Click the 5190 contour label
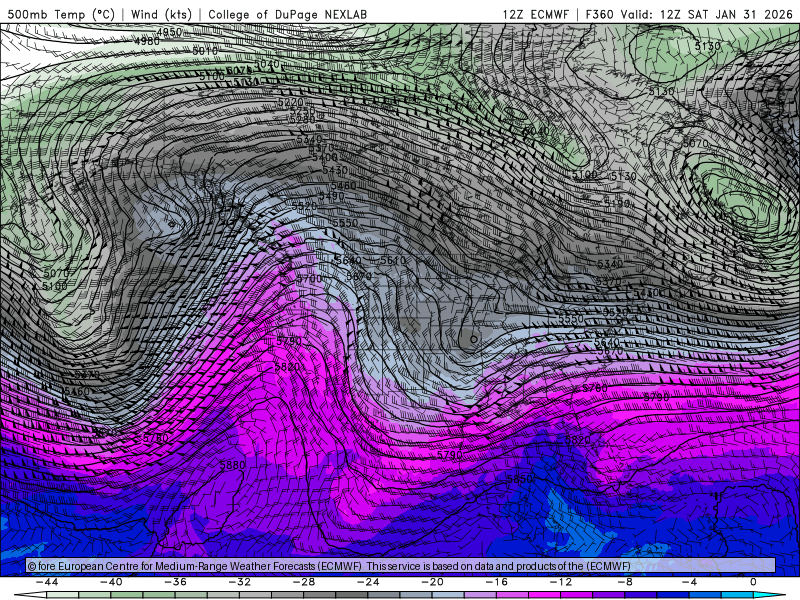800x600 pixels. click(617, 203)
